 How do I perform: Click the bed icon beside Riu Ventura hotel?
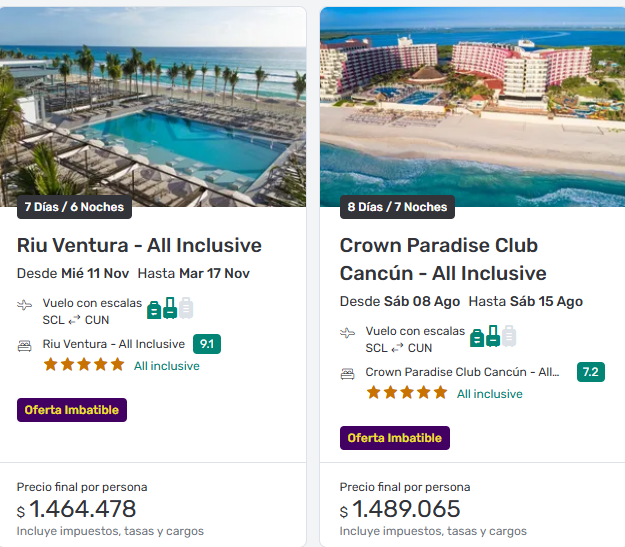pyautogui.click(x=24, y=345)
